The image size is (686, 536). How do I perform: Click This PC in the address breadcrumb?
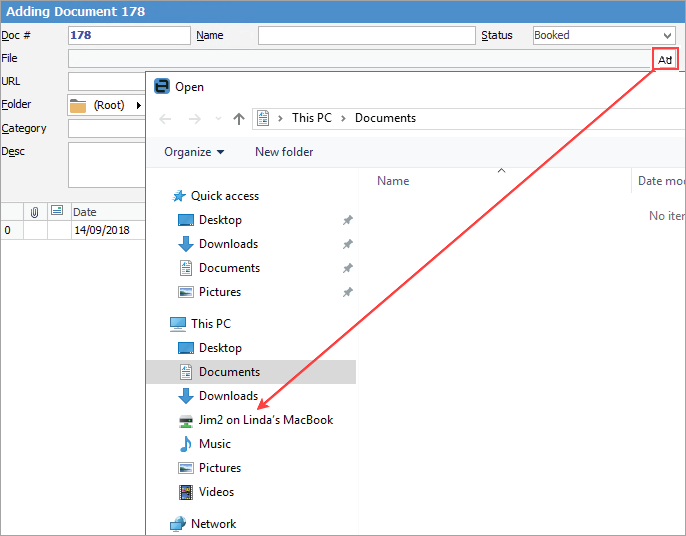312,118
